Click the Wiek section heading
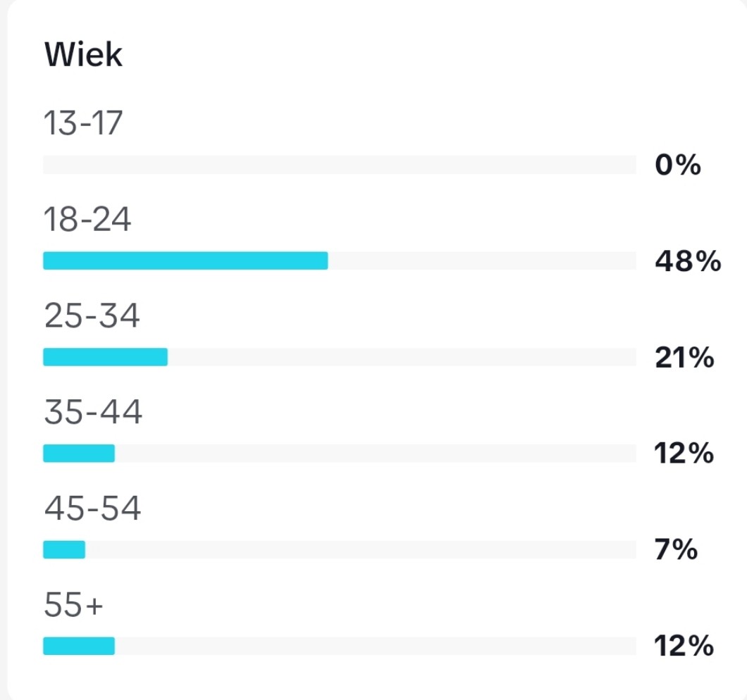 pos(83,54)
